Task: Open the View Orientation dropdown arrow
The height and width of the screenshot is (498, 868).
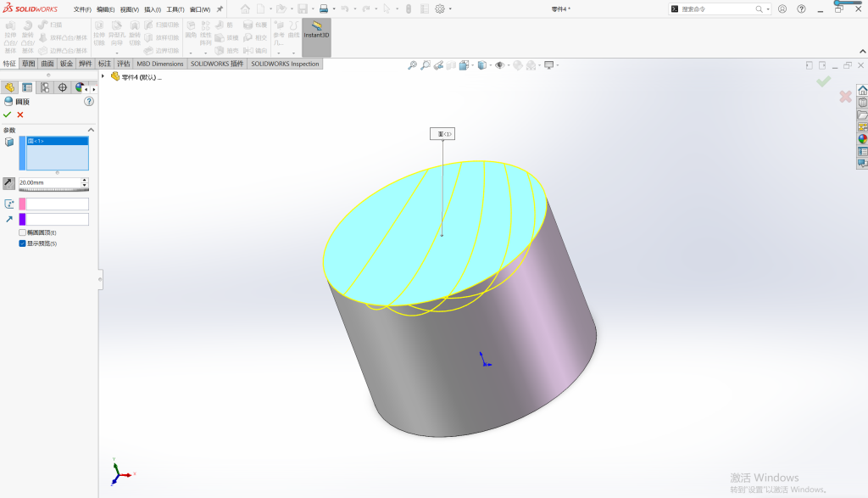Action: tap(471, 65)
